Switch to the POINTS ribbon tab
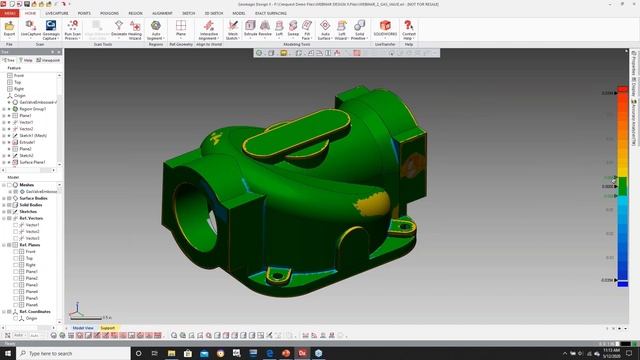640x360 pixels. click(84, 13)
